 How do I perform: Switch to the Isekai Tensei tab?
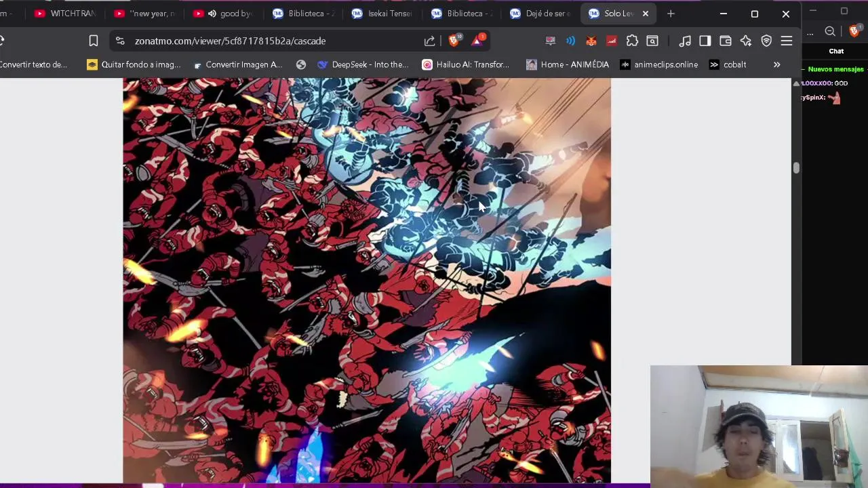382,14
